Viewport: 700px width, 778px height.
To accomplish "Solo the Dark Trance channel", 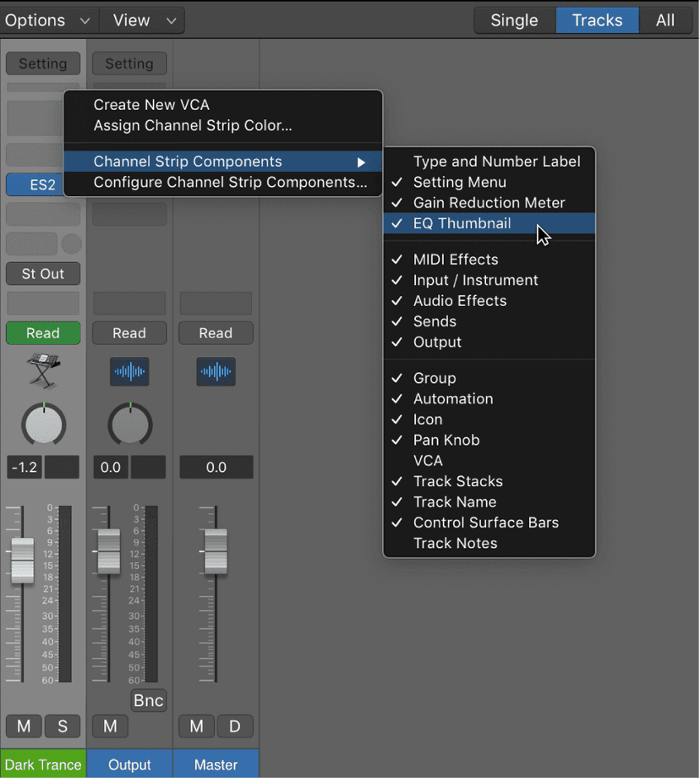I will (63, 726).
